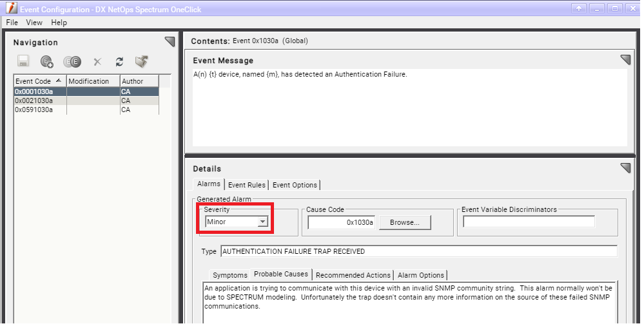Click the Modification column header

point(93,81)
